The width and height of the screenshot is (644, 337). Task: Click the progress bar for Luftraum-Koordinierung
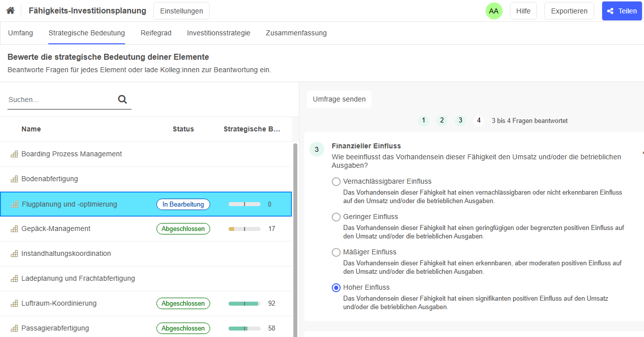244,303
